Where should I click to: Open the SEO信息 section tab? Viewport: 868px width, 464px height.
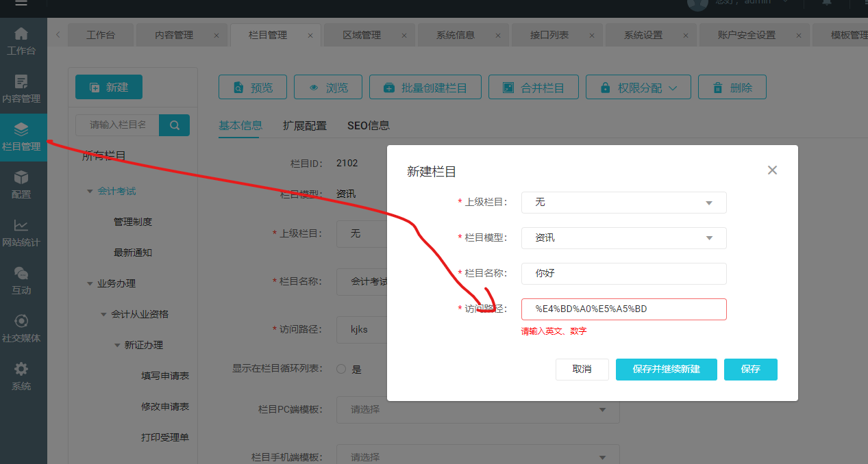369,125
